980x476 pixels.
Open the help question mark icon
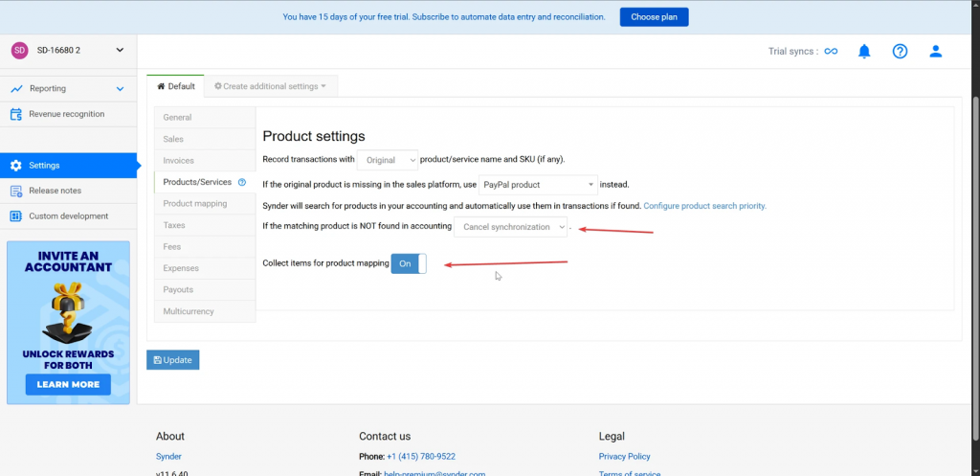tap(900, 51)
